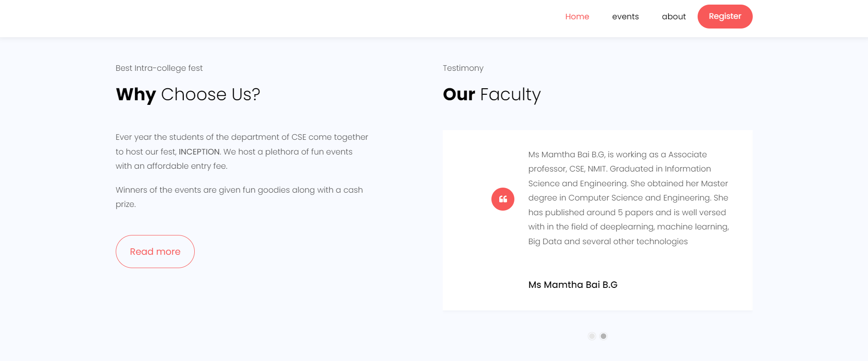Viewport: 868px width, 361px height.
Task: Click the Register button
Action: point(725,16)
